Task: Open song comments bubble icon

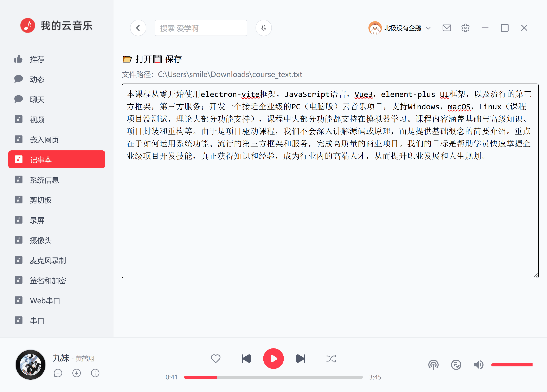Action: [x=58, y=373]
